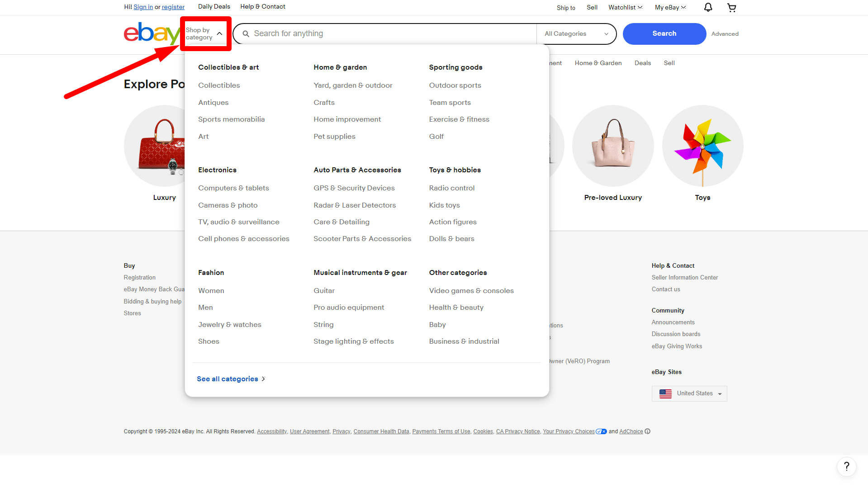The height and width of the screenshot is (488, 868).
Task: Open Action figures category
Action: tap(453, 222)
